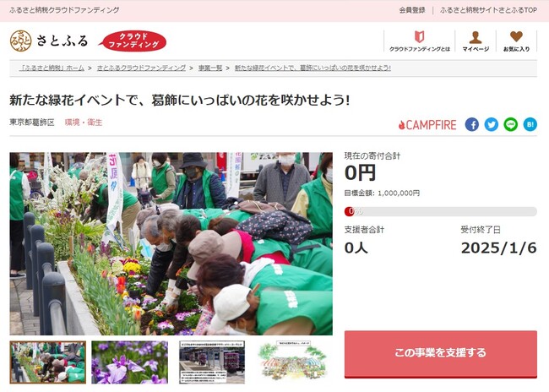This screenshot has height=392, width=549.
Task: Bookmark with Hatena B! icon
Action: [x=530, y=124]
